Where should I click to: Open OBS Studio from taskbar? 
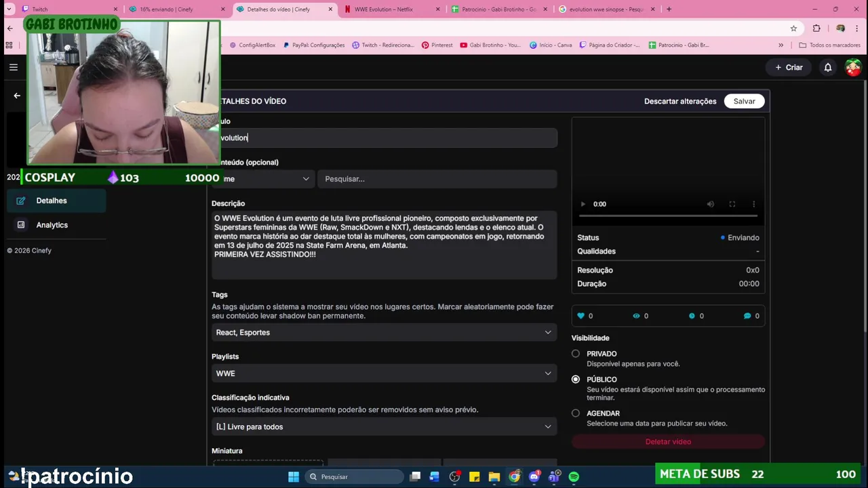454,476
